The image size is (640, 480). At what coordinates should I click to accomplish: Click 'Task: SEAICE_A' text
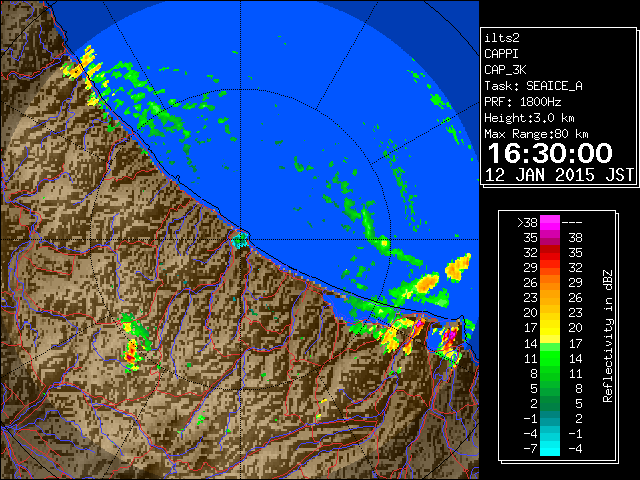tap(533, 86)
